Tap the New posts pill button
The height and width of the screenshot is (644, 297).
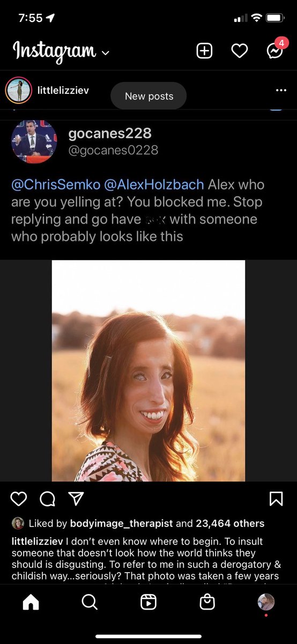click(x=148, y=96)
